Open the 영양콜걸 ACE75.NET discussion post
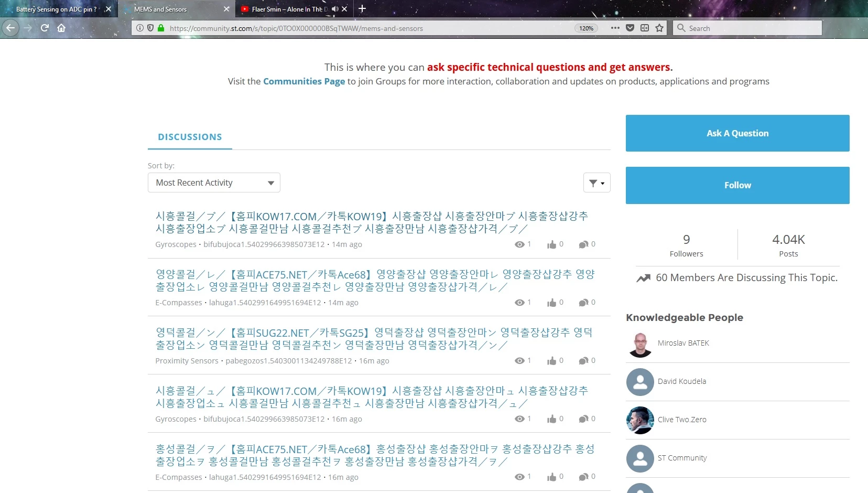 tap(375, 281)
